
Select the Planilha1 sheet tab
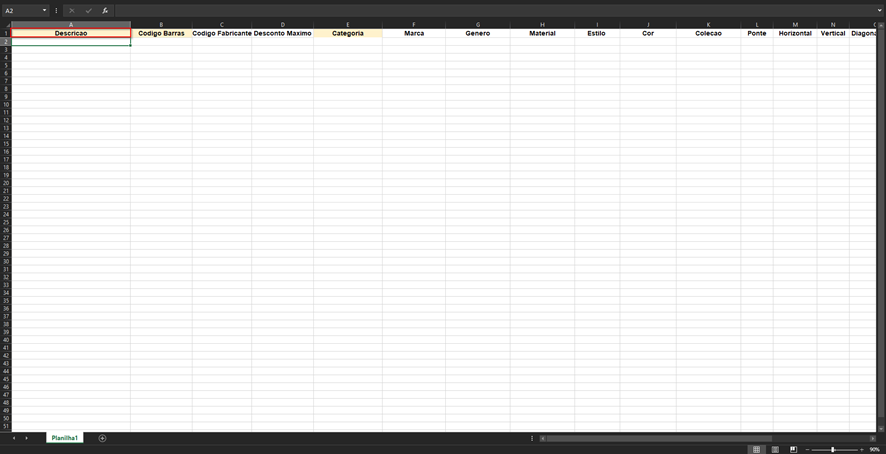(66, 438)
